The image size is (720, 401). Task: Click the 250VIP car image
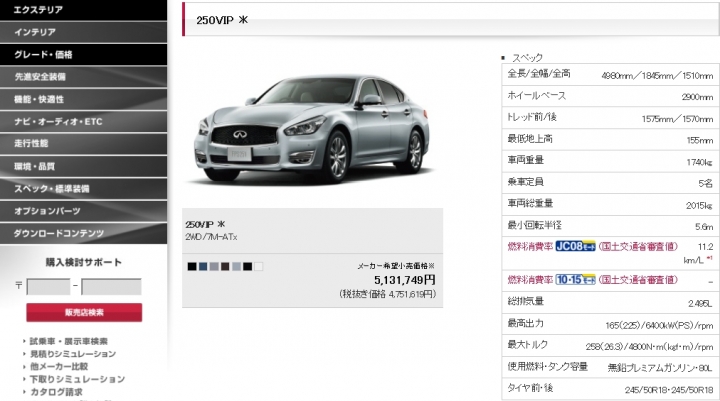312,130
